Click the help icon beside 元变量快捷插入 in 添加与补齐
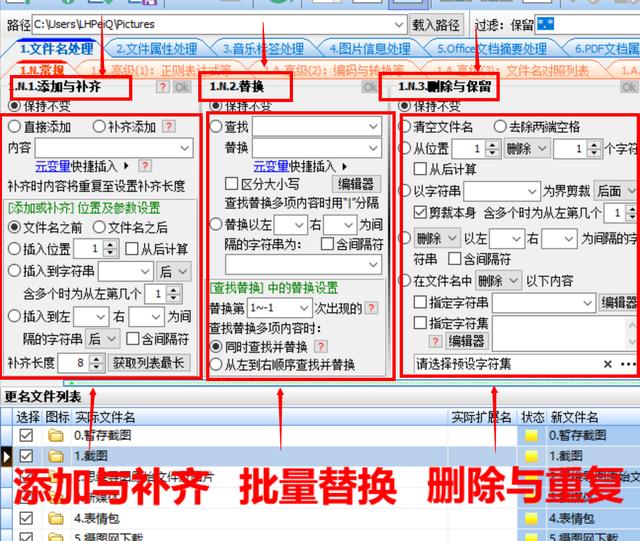Image resolution: width=640 pixels, height=541 pixels. pyautogui.click(x=144, y=166)
